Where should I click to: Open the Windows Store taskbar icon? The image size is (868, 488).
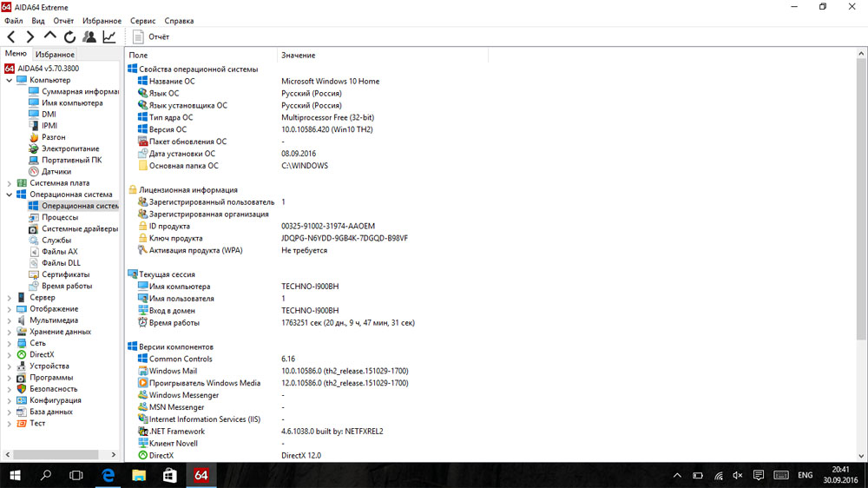(170, 475)
